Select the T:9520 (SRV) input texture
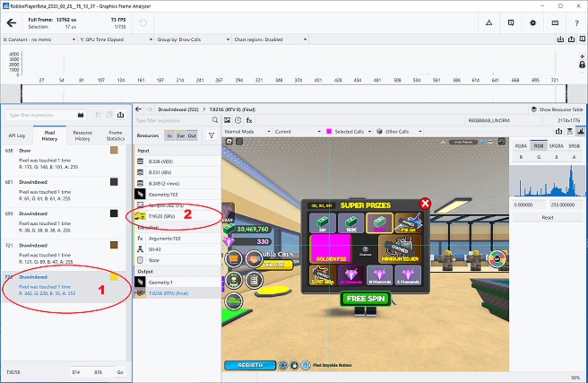Viewport: 588px width, 383px height. (x=177, y=216)
